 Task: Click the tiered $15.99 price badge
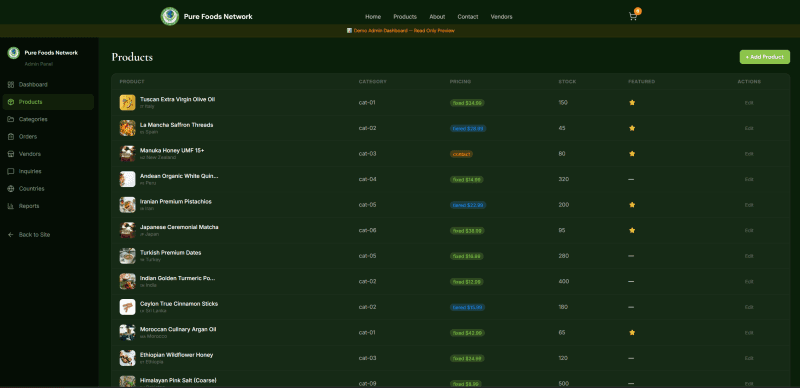468,307
